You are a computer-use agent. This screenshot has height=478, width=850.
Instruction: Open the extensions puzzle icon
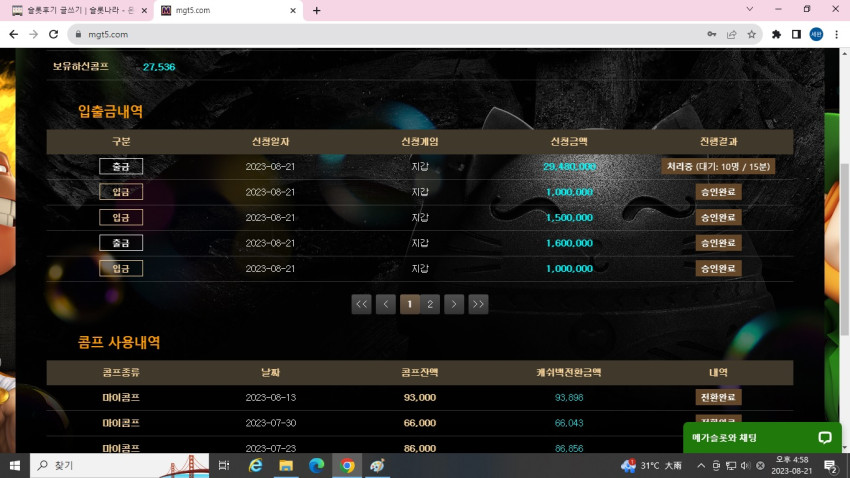pos(776,34)
